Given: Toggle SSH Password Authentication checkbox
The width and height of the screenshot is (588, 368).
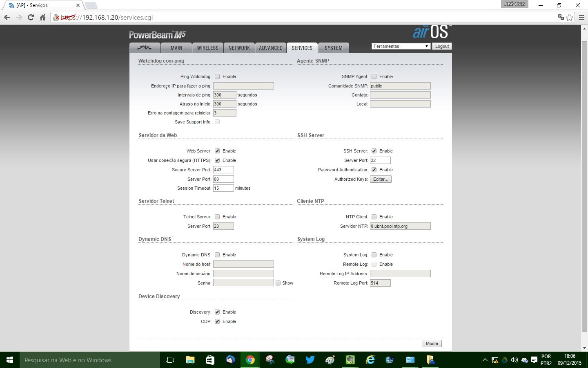Looking at the screenshot, I should click(x=374, y=170).
